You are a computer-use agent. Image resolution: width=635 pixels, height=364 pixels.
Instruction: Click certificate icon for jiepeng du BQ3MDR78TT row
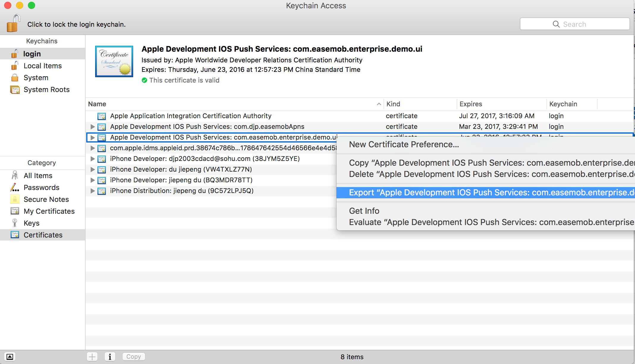[x=102, y=180]
